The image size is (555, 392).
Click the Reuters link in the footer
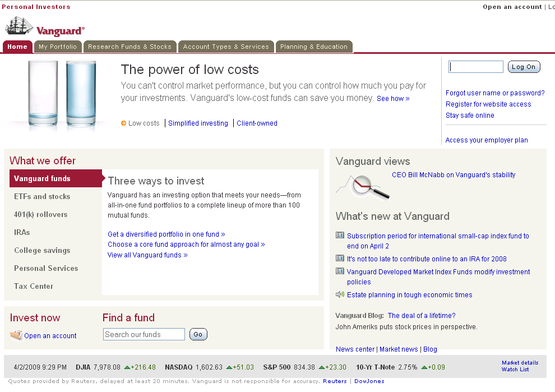point(335,381)
